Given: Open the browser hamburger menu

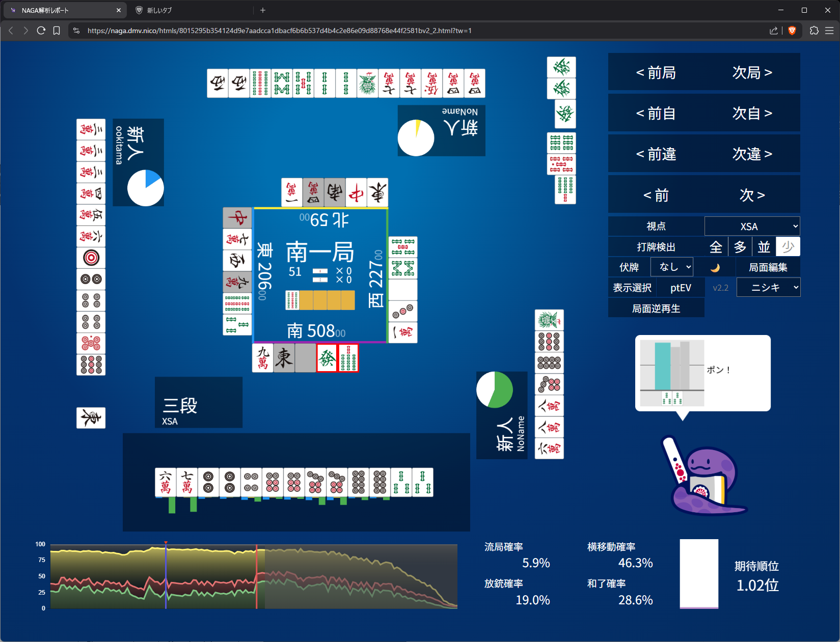Looking at the screenshot, I should (829, 31).
